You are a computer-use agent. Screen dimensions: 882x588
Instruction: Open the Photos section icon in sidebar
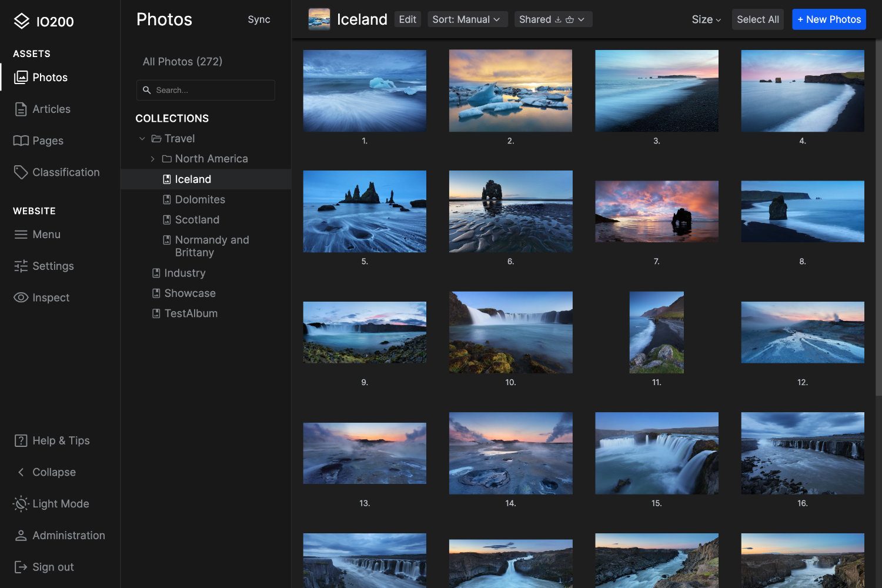click(21, 77)
